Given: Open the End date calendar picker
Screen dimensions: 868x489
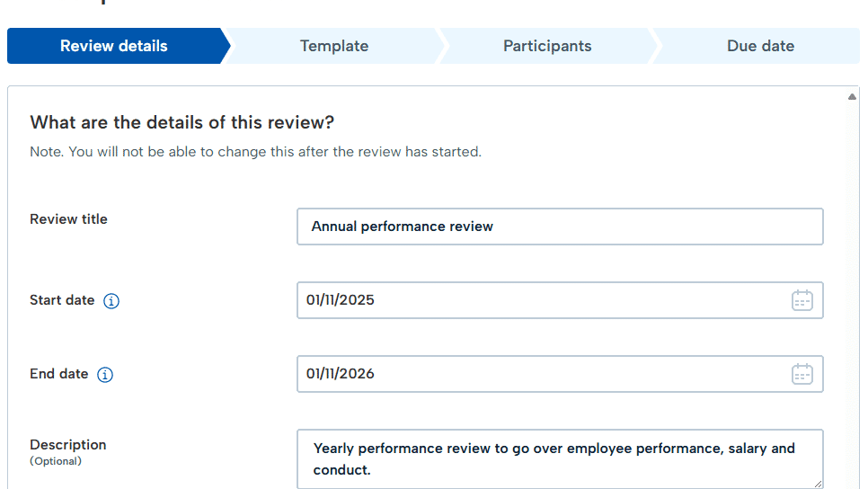Looking at the screenshot, I should click(x=802, y=374).
